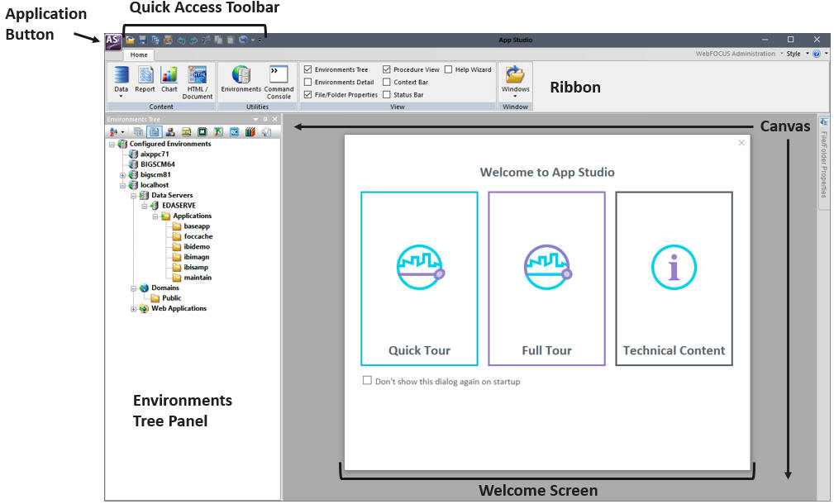
Task: Open the dropdown arrow under Data
Action: [x=122, y=96]
